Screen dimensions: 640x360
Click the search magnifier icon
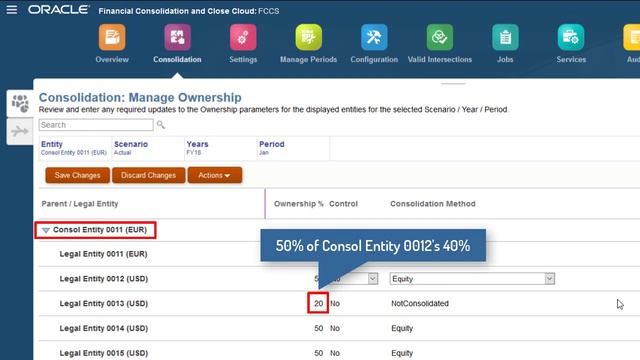161,124
